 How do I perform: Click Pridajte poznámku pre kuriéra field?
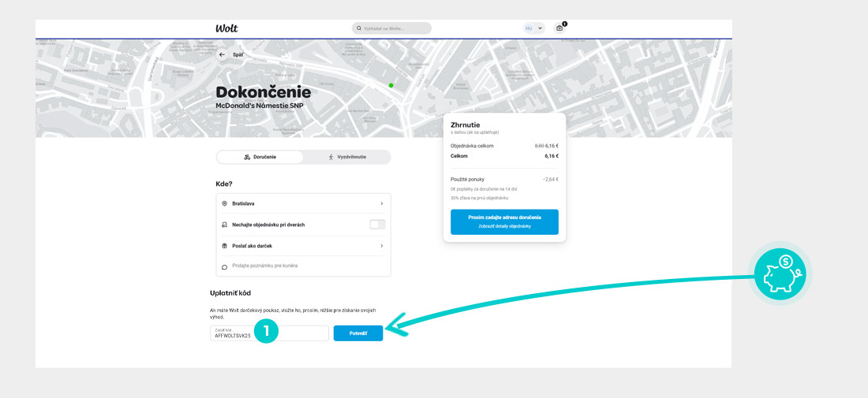303,266
